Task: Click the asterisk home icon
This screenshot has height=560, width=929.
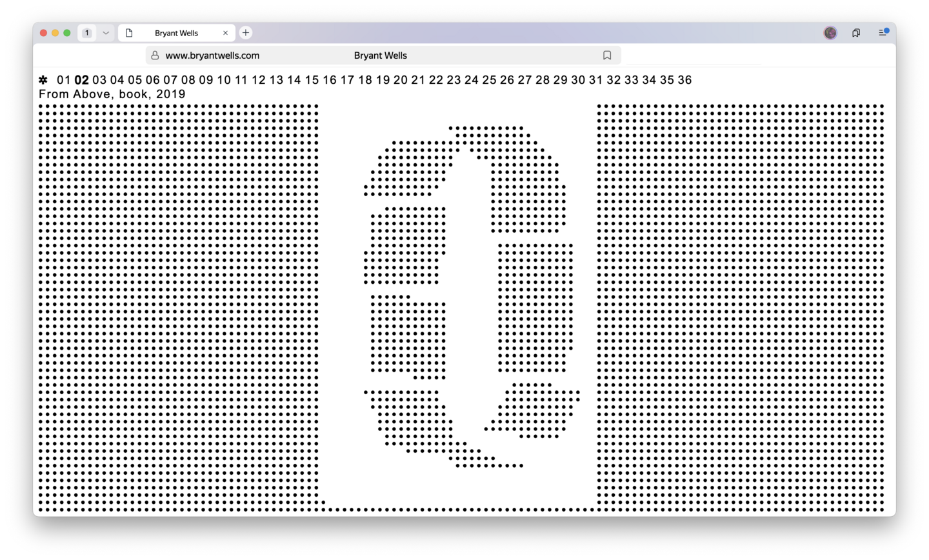Action: (x=43, y=80)
